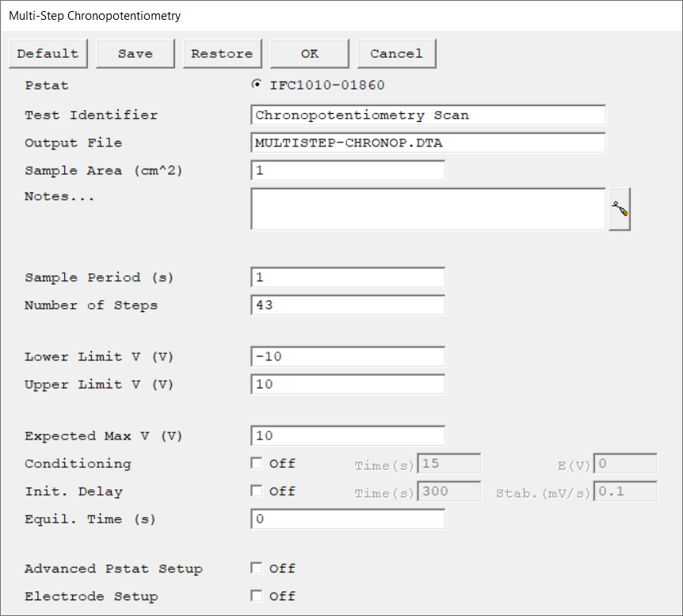683x616 pixels.
Task: Confirm the dialog with OK
Action: 309,54
